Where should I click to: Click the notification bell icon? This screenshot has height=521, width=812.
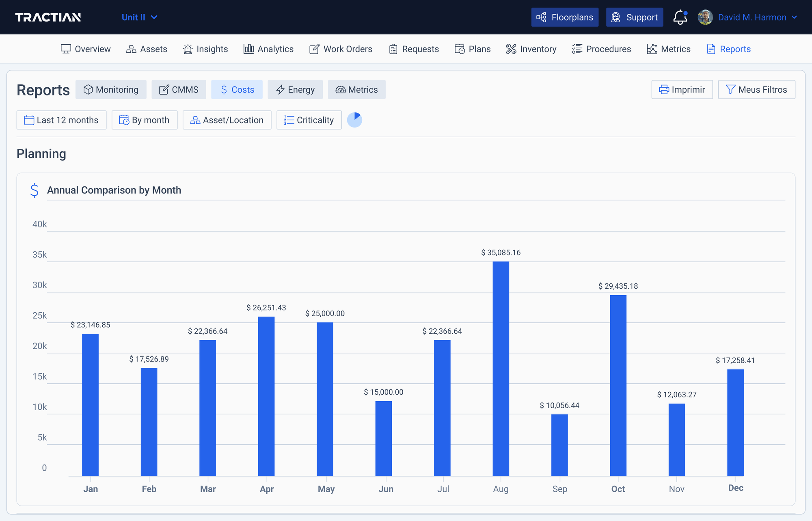[x=679, y=17]
